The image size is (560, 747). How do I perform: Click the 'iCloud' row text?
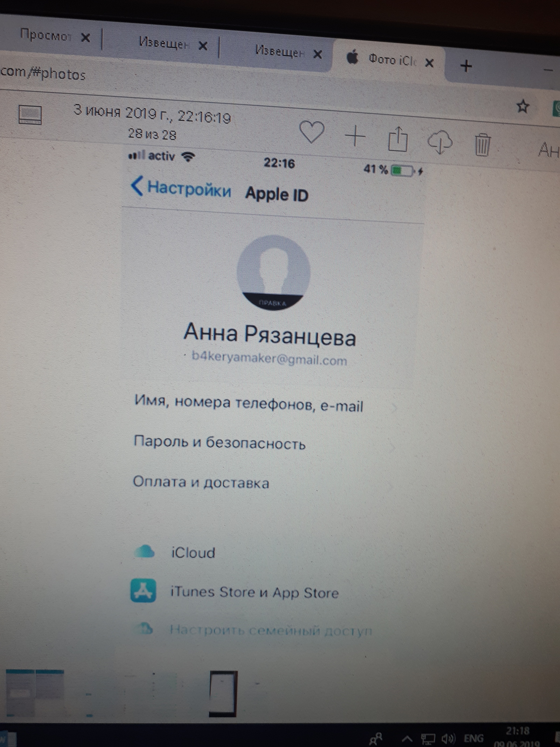193,553
